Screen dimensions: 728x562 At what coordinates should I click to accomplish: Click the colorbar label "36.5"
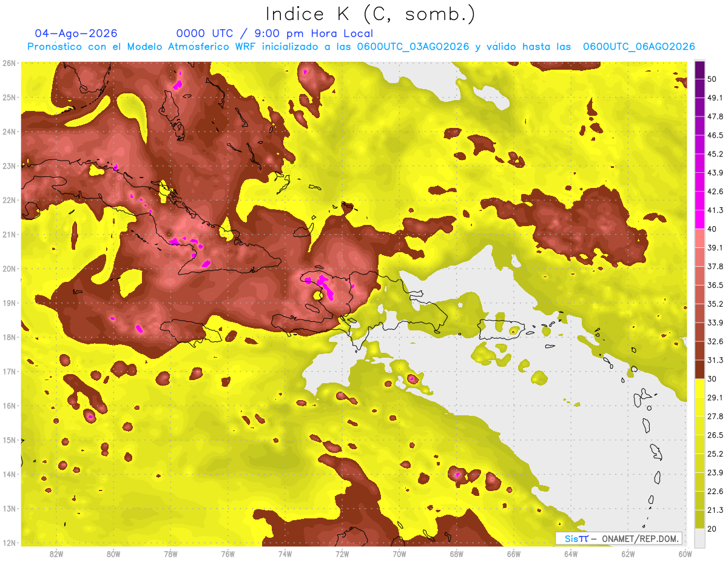(x=715, y=285)
